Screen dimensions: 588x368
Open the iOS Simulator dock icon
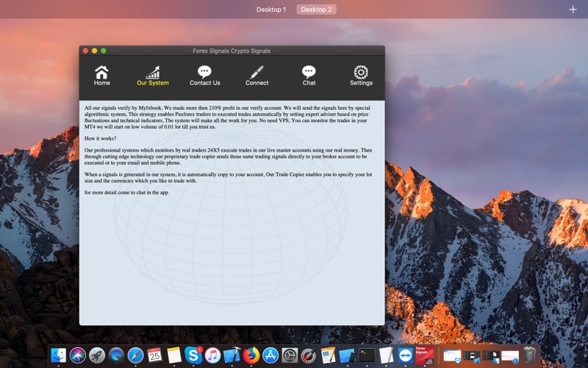tap(347, 355)
